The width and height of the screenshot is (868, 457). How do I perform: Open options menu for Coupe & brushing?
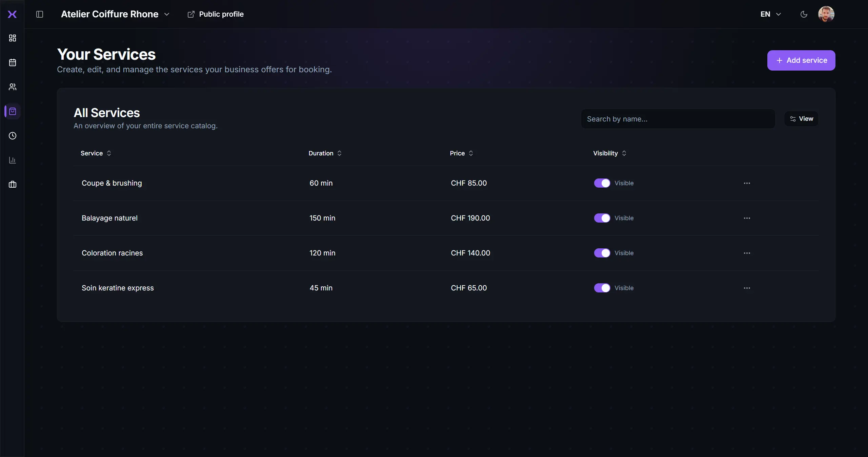point(747,183)
